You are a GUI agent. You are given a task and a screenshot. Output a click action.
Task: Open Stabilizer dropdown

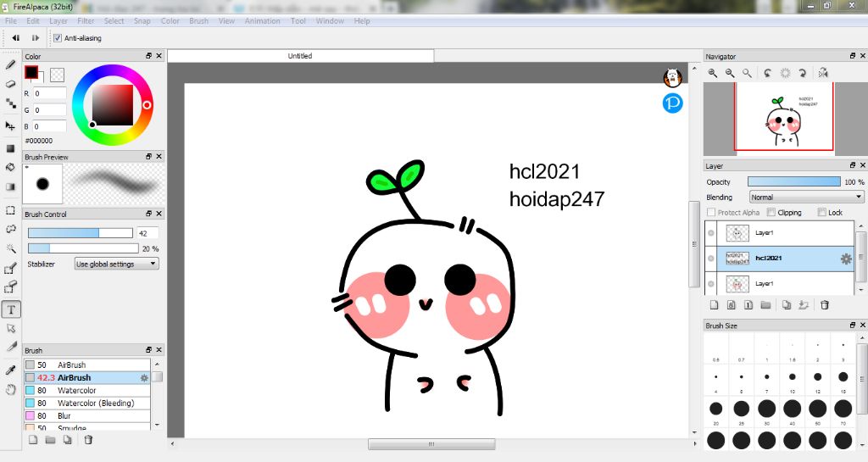(117, 264)
